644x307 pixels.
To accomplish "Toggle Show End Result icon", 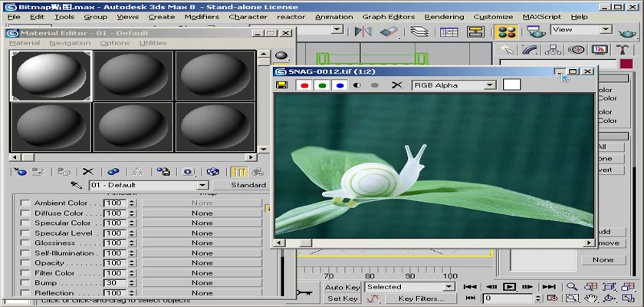I will click(238, 171).
